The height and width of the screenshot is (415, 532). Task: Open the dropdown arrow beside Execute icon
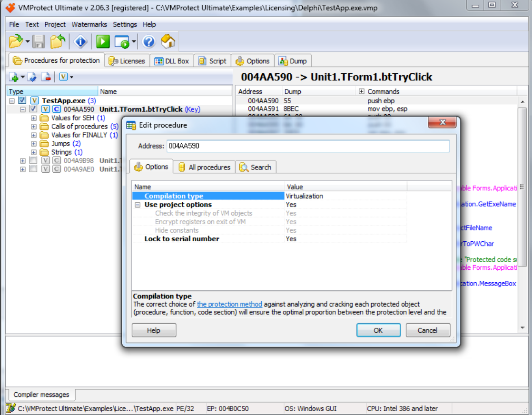click(134, 42)
